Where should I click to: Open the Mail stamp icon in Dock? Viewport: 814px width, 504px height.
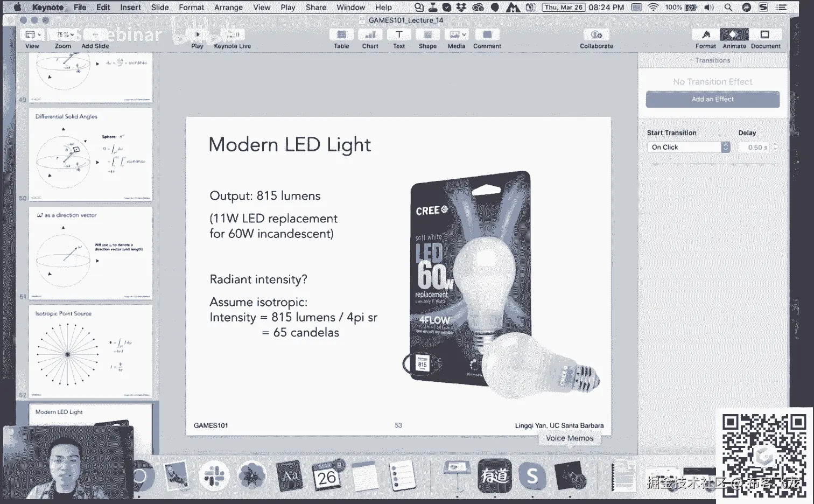(x=177, y=476)
